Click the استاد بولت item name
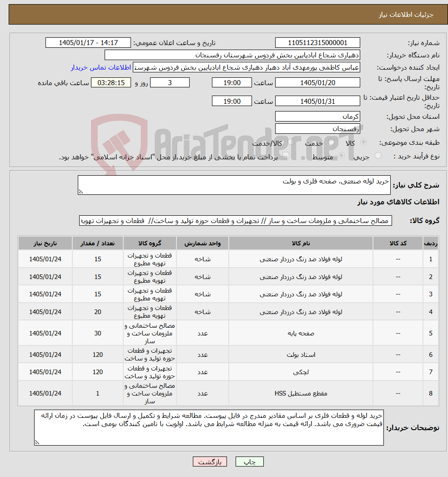This screenshot has height=477, width=448. click(x=301, y=355)
